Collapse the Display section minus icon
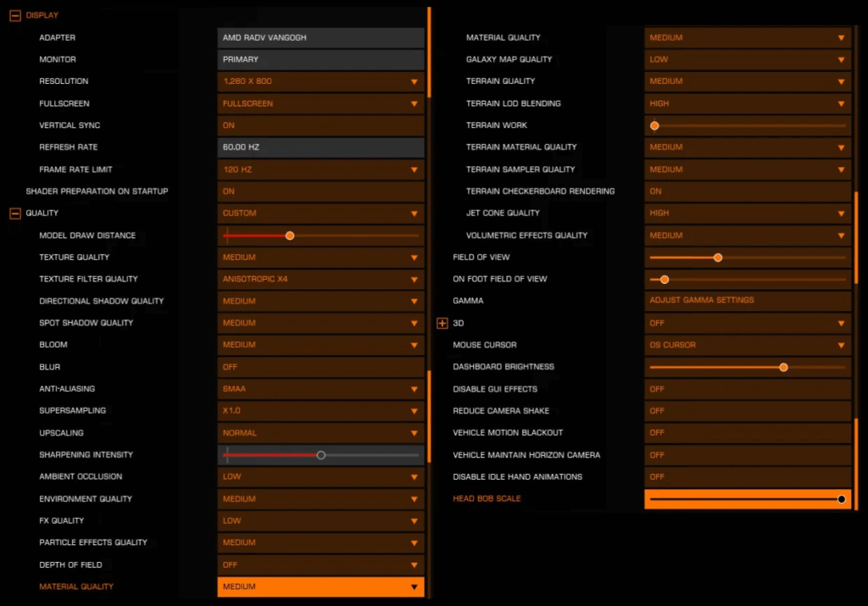 pos(14,15)
